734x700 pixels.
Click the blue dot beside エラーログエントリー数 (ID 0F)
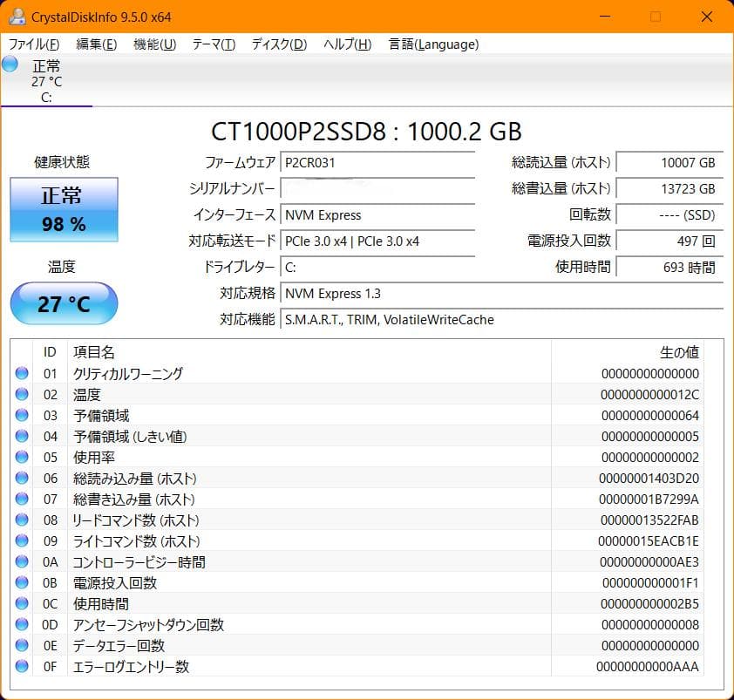22,667
